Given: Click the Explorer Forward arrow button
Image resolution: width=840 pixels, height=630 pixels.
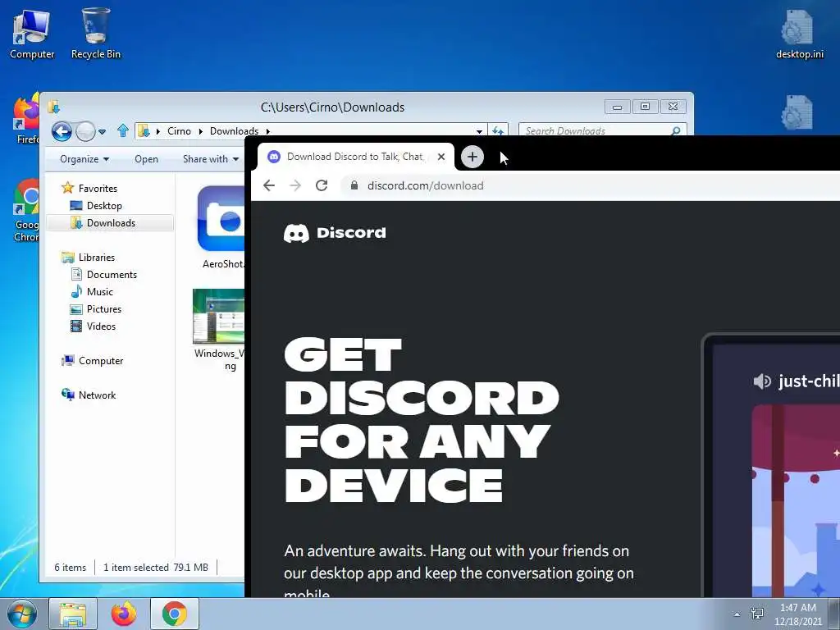Looking at the screenshot, I should [85, 130].
